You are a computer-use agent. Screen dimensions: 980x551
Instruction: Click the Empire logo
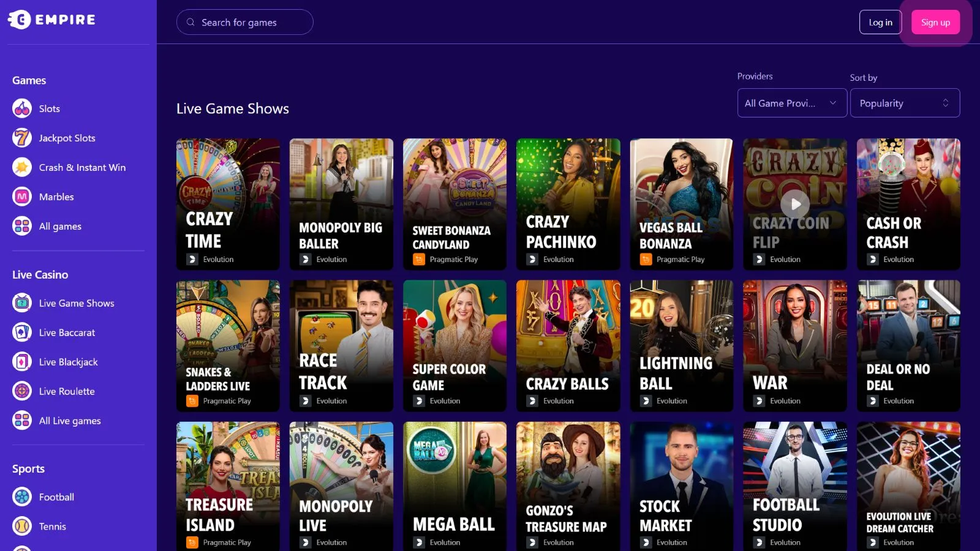[x=52, y=20]
